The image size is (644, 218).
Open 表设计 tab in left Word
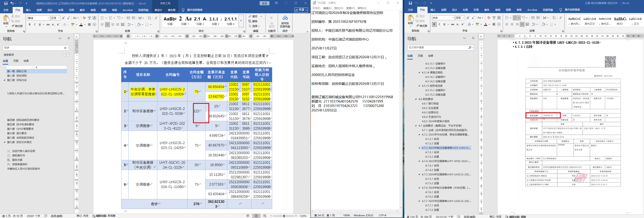(x=158, y=10)
